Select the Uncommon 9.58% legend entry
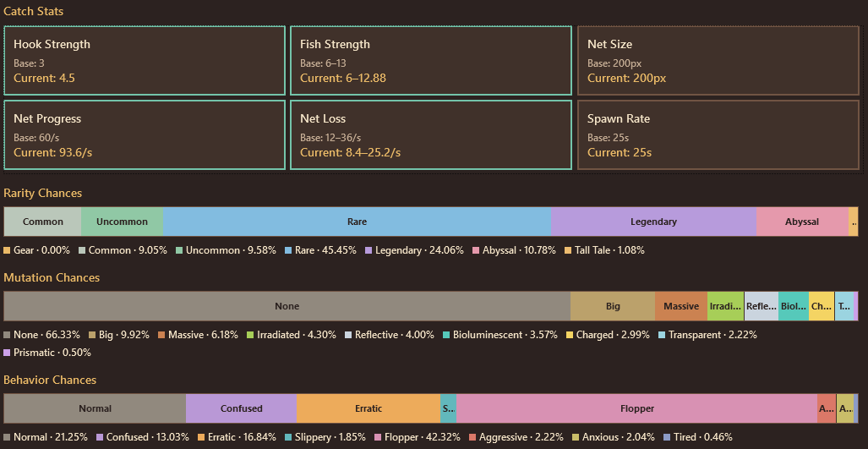This screenshot has width=868, height=449. 226,250
